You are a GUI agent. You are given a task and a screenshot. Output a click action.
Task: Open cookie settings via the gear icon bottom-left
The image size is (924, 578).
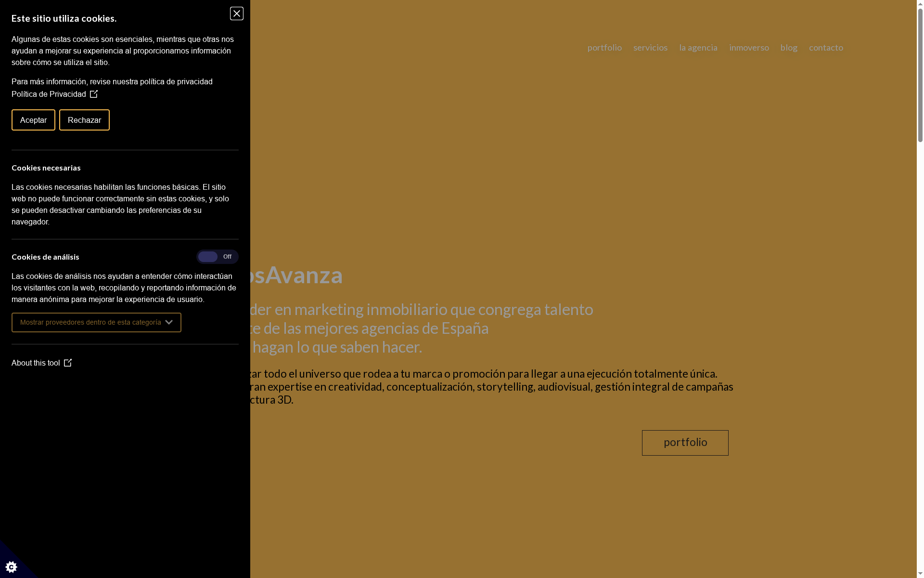tap(11, 566)
